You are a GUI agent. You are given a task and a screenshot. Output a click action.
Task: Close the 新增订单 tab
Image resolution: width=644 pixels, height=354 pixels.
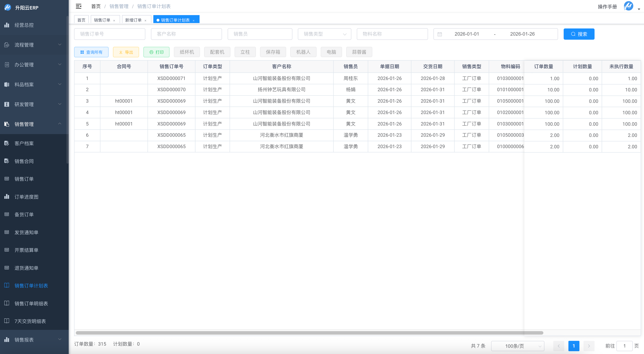click(145, 20)
